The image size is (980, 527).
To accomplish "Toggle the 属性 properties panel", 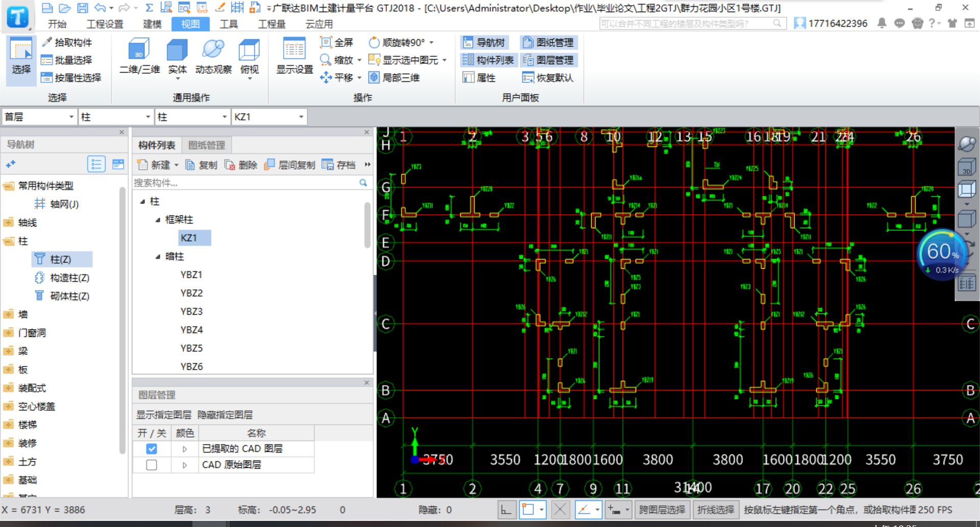I will (479, 78).
